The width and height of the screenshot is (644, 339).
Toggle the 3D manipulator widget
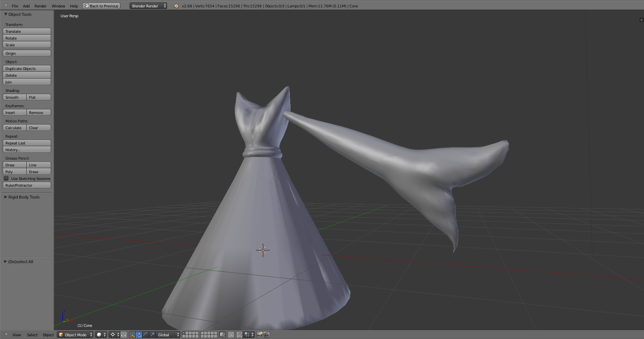click(132, 335)
